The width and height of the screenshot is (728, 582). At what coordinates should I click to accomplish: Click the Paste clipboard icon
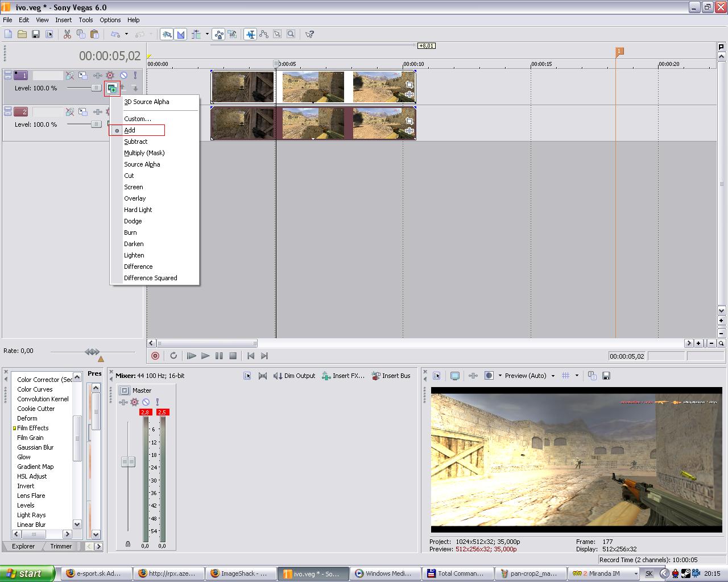(x=94, y=34)
